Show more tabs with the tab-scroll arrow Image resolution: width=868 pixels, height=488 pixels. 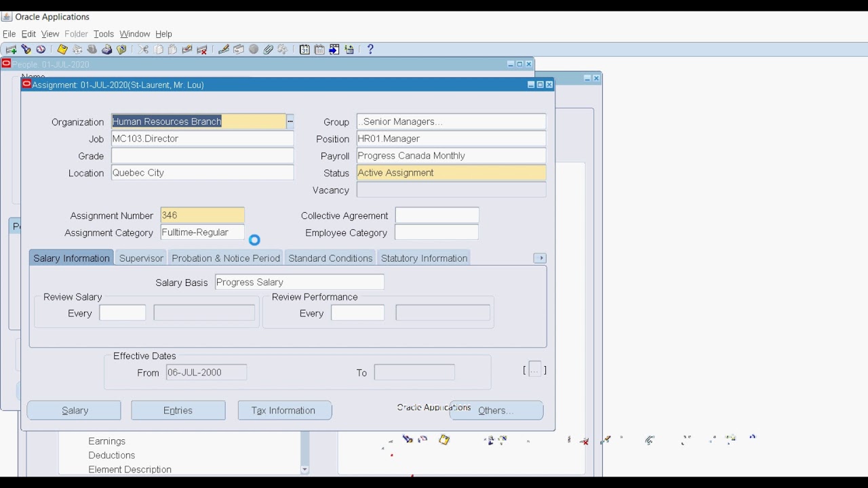pos(540,258)
